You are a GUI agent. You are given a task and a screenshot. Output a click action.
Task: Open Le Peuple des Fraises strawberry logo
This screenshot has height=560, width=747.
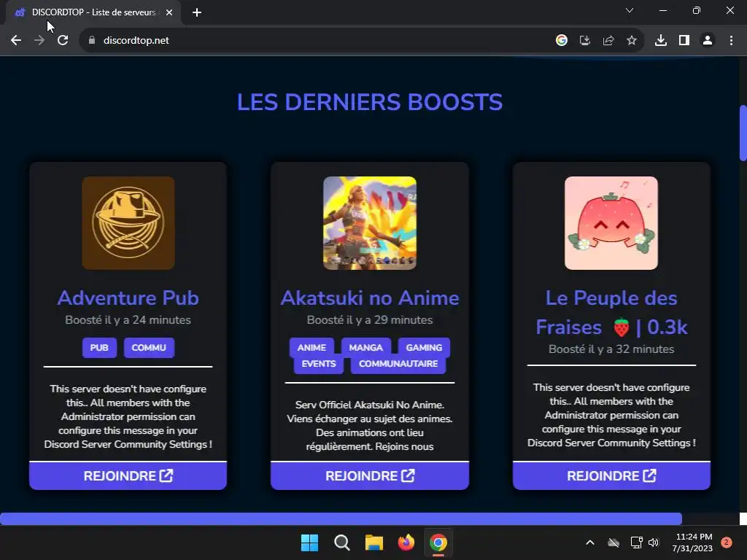[x=611, y=223]
